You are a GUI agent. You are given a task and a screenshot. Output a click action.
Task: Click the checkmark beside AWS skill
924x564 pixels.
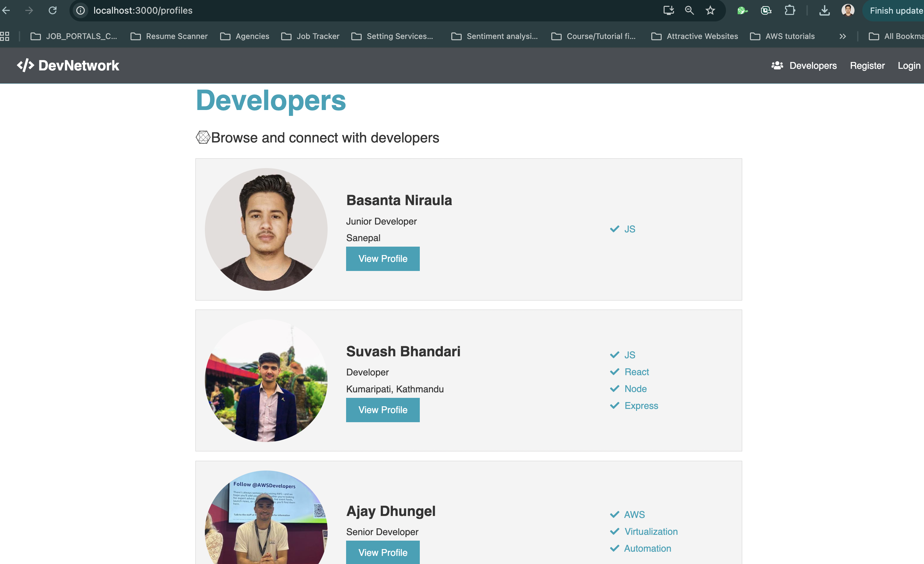coord(614,514)
